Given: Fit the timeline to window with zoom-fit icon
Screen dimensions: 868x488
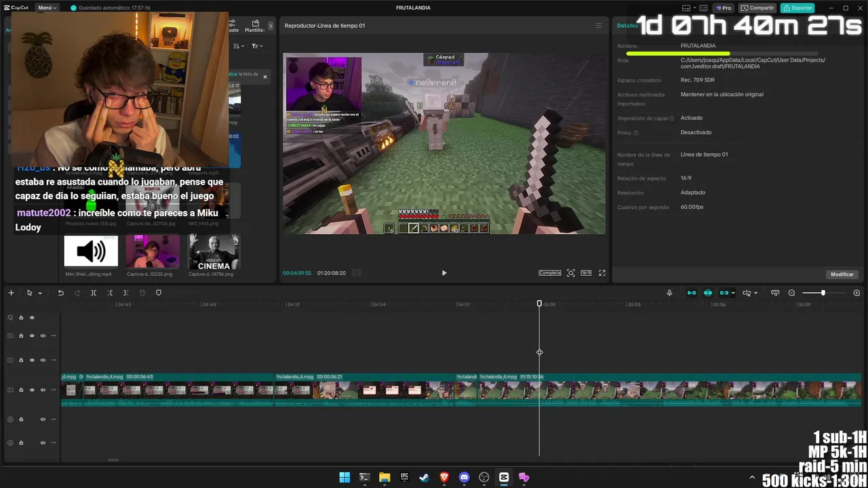Looking at the screenshot, I should tap(775, 293).
